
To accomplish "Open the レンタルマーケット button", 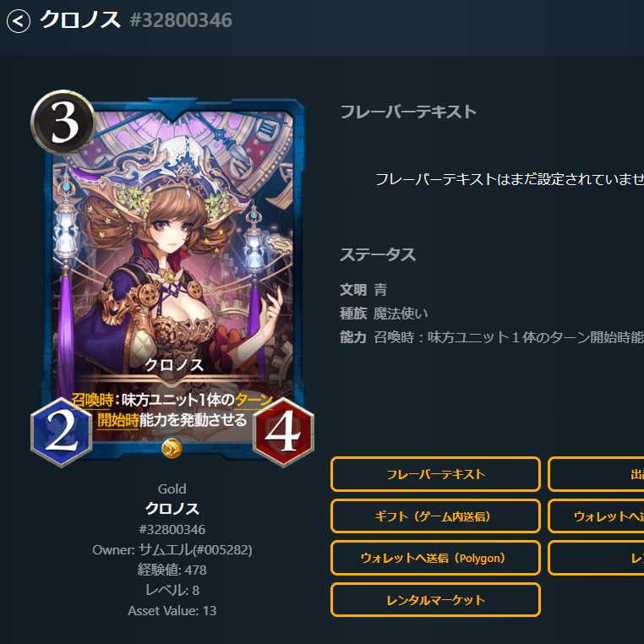I will pos(435,600).
